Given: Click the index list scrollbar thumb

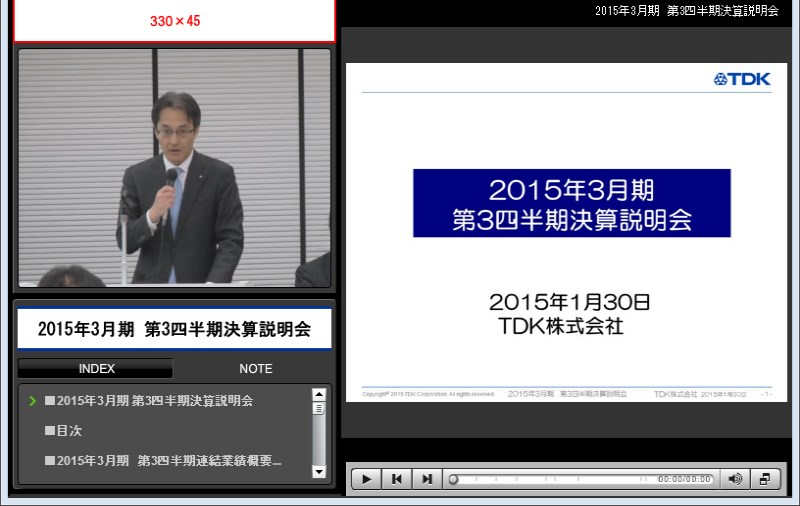Looking at the screenshot, I should coord(319,409).
